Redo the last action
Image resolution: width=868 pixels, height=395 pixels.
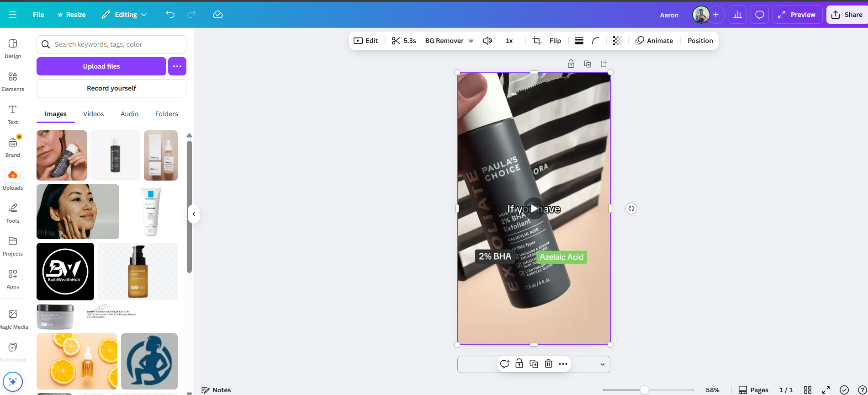pyautogui.click(x=191, y=15)
